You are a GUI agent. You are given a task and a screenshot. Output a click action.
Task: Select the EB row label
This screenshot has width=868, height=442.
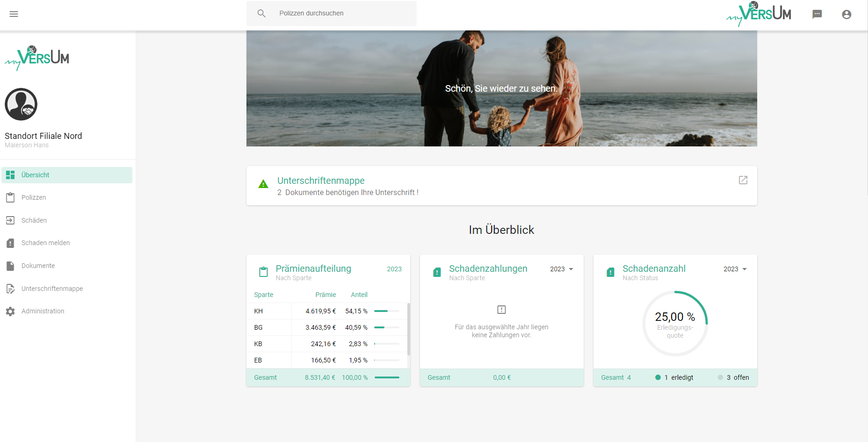point(258,360)
